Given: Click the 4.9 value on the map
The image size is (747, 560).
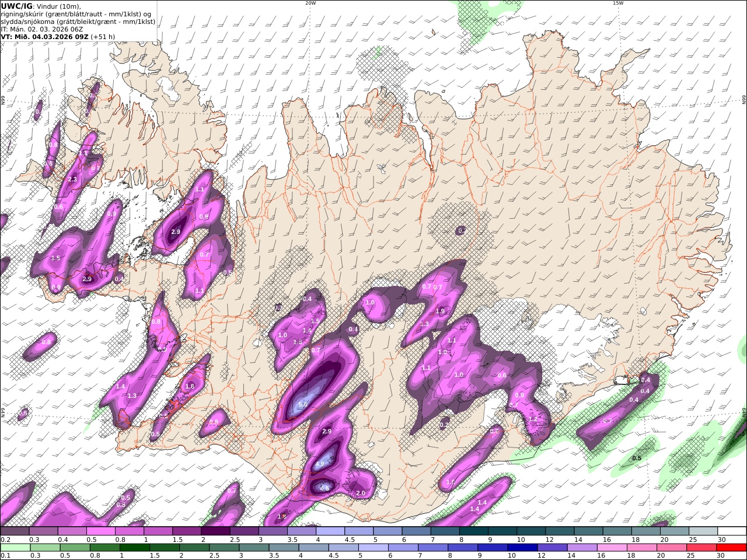Looking at the screenshot, I should [x=320, y=464].
